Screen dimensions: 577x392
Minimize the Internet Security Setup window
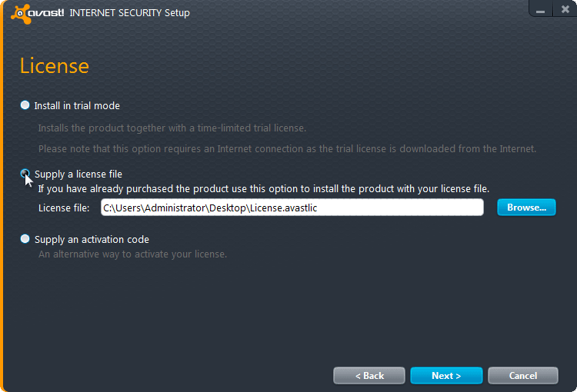coord(540,8)
